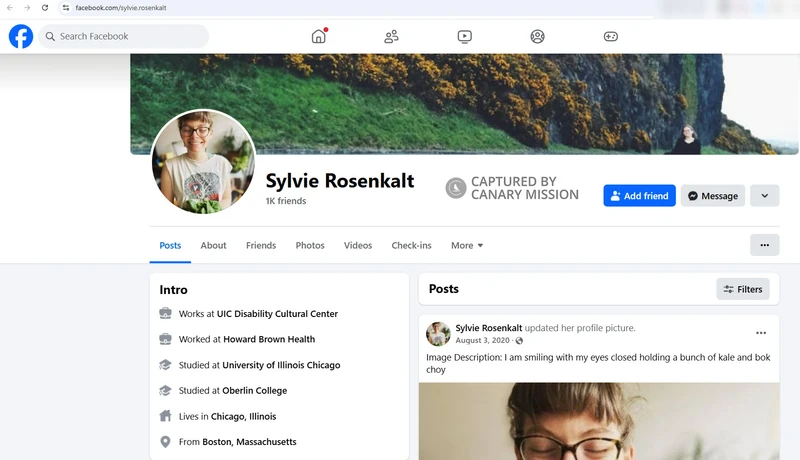
Task: Open the Home feed icon
Action: 319,36
